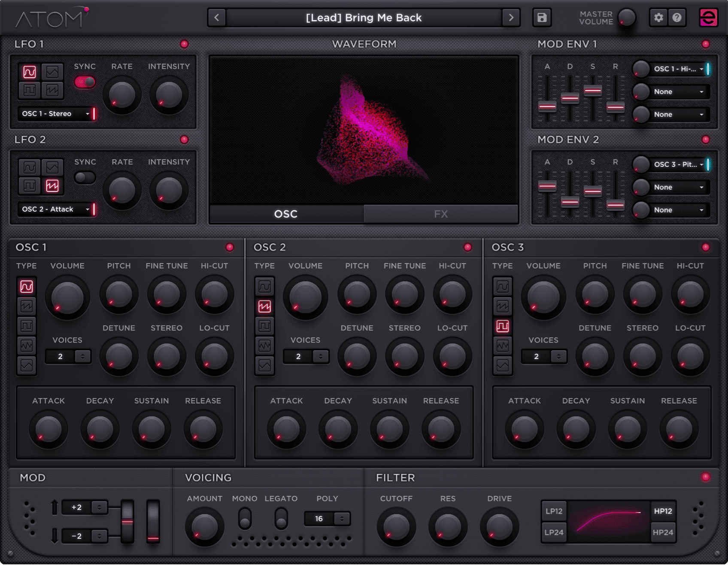
Task: Select the square wave type for OSC 1
Action: (x=27, y=325)
